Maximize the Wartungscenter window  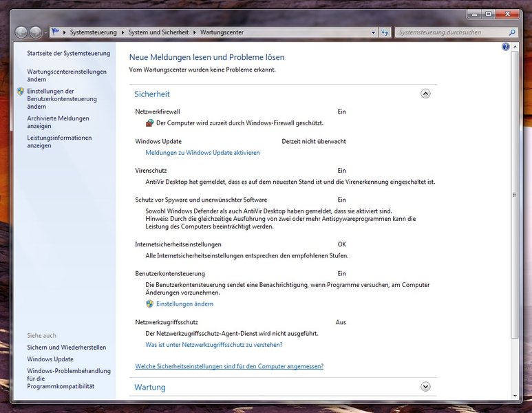coord(489,14)
